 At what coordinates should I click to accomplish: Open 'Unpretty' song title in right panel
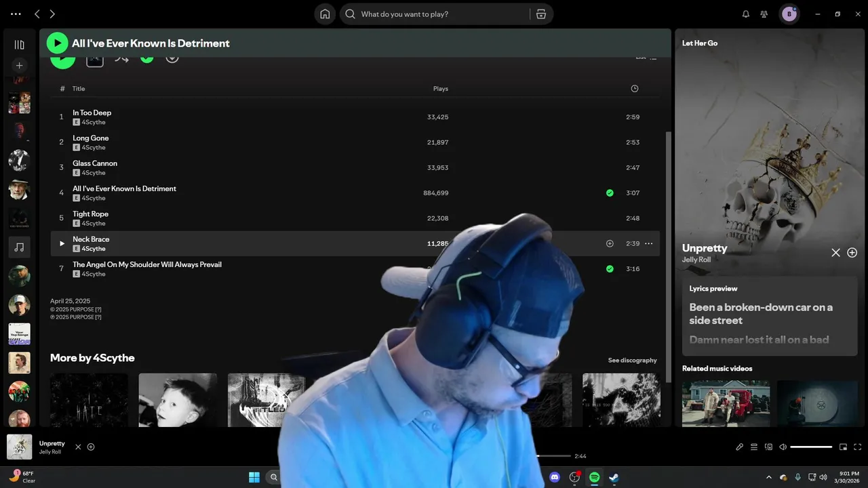click(705, 248)
